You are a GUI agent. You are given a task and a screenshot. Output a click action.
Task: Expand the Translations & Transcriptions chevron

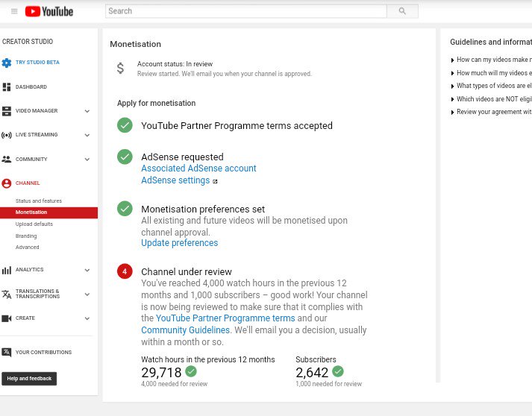[87, 294]
